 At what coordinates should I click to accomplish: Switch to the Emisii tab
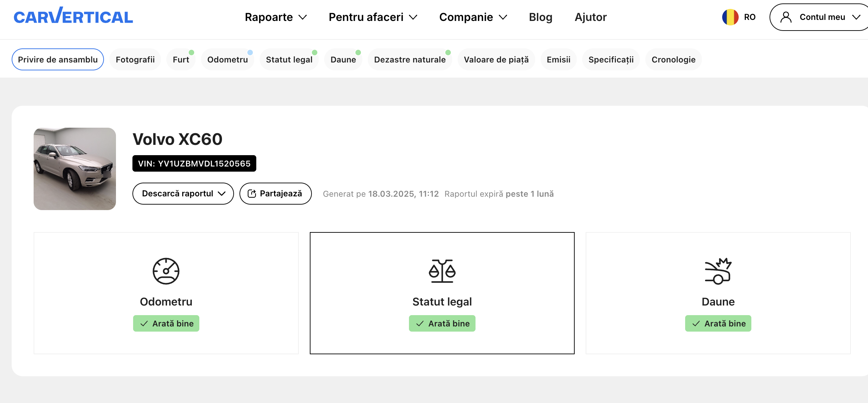click(x=559, y=59)
